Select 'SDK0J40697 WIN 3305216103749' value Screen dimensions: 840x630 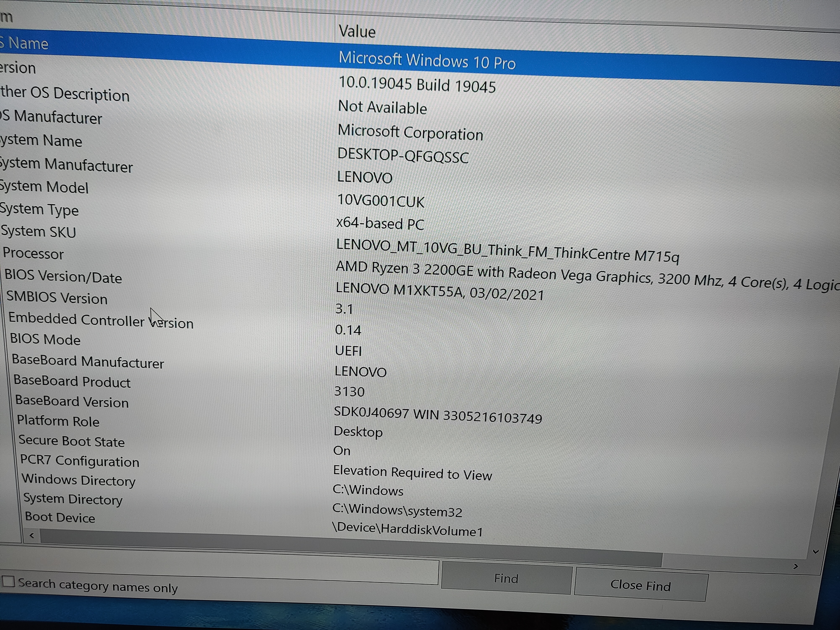pyautogui.click(x=438, y=415)
